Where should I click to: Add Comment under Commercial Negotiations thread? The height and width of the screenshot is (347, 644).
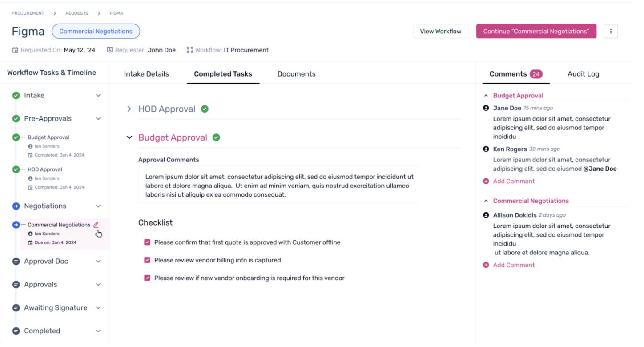[514, 265]
